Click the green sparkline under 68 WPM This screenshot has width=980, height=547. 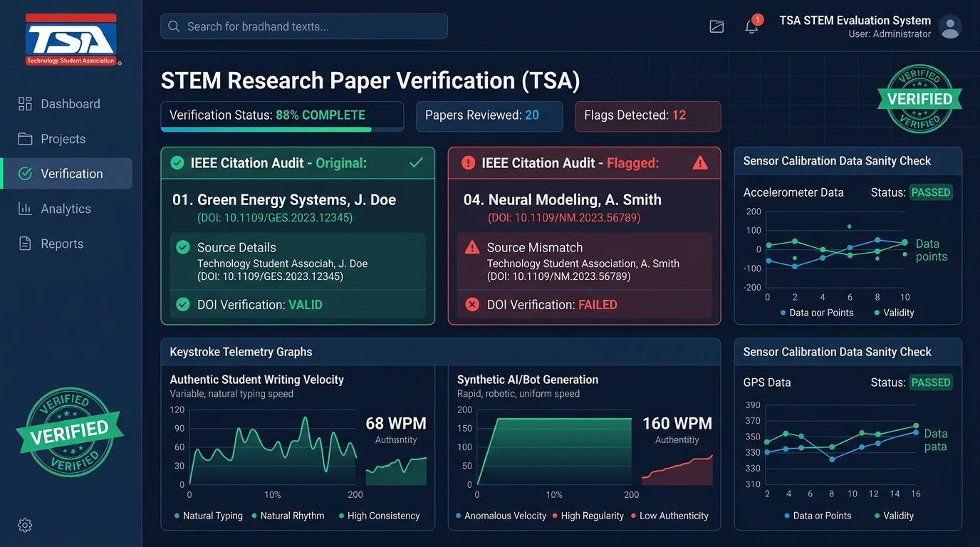tap(396, 471)
